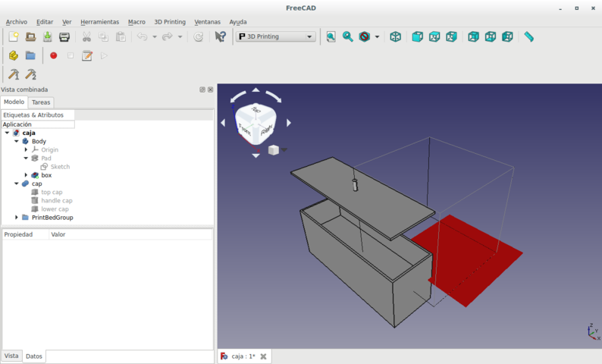Screen dimensions: 602x364
Task: Switch to the Datos property tab
Action: tap(34, 356)
